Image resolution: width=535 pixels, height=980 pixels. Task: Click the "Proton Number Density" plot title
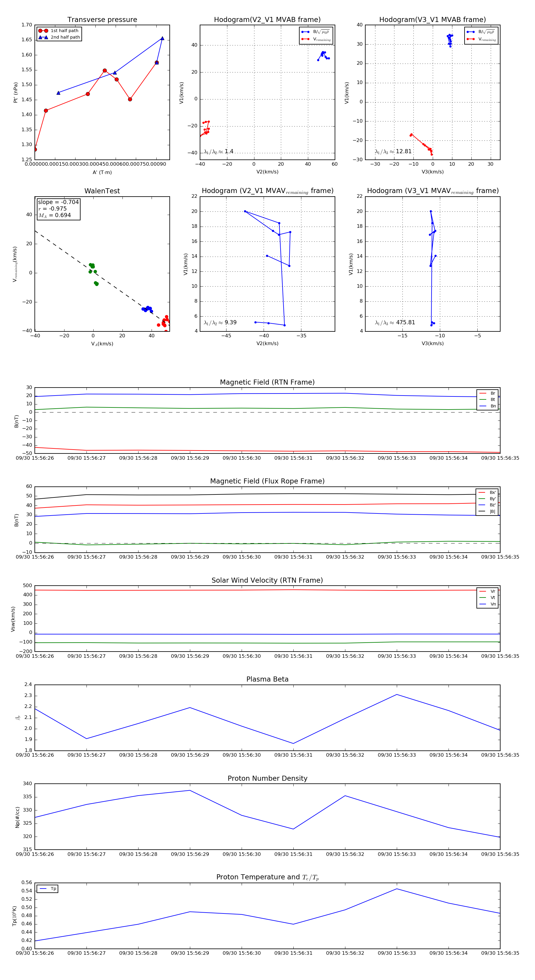click(x=267, y=778)
